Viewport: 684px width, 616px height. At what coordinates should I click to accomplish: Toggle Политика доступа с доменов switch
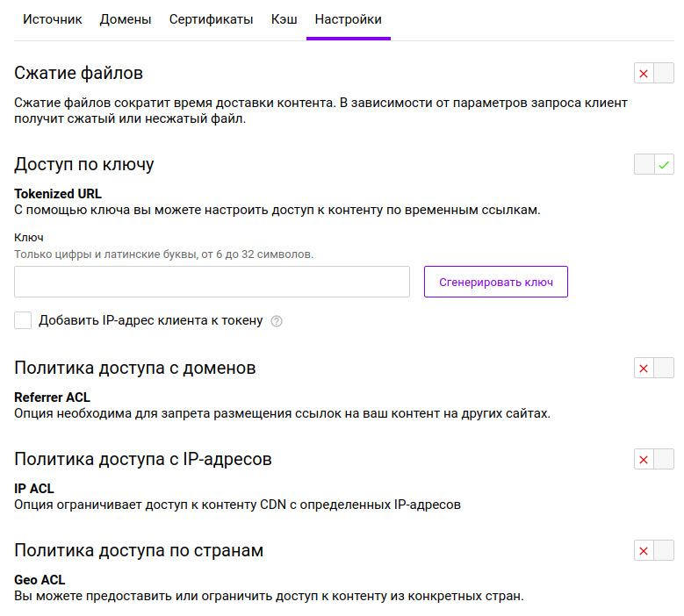654,368
